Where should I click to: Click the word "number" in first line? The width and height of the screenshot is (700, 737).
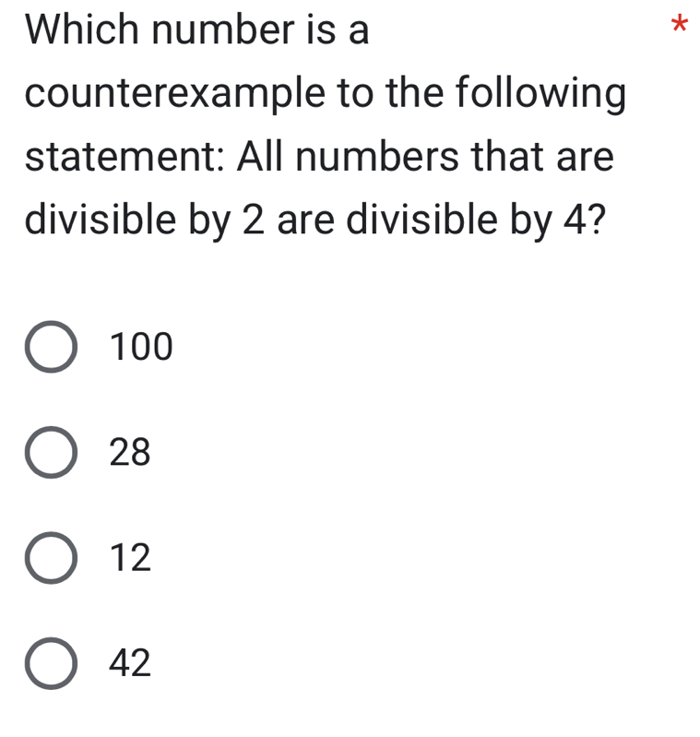(226, 30)
